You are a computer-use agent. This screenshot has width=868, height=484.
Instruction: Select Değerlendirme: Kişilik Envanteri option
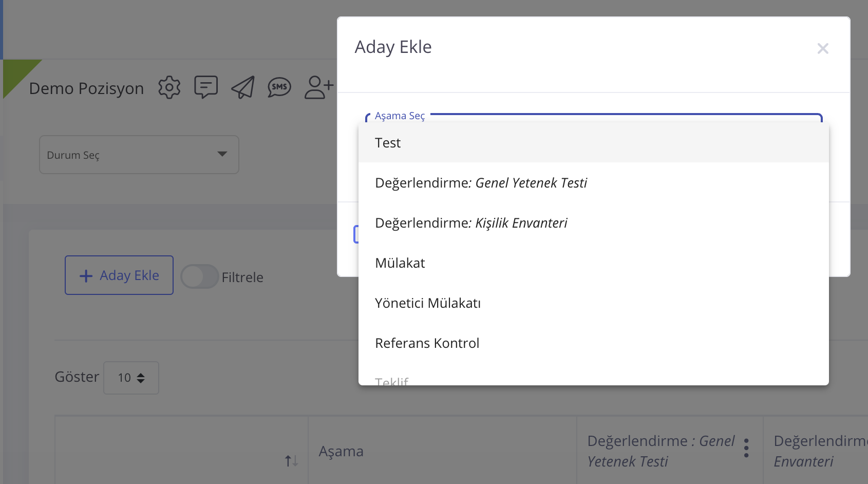click(471, 223)
